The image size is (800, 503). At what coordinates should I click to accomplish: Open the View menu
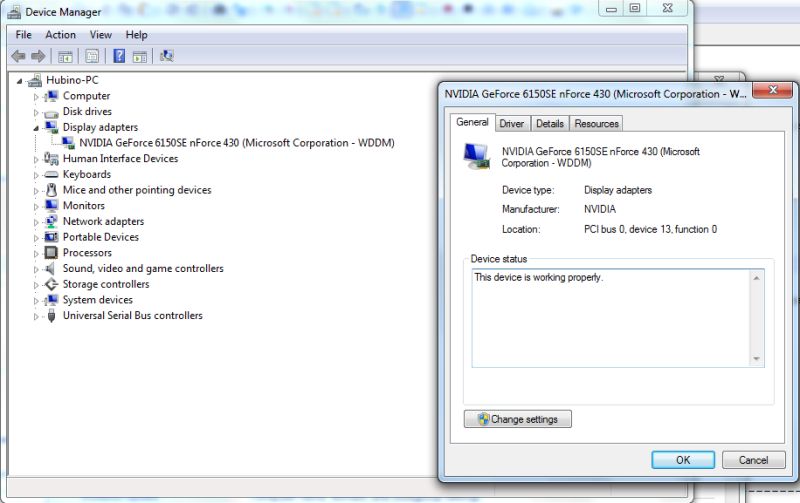point(101,35)
